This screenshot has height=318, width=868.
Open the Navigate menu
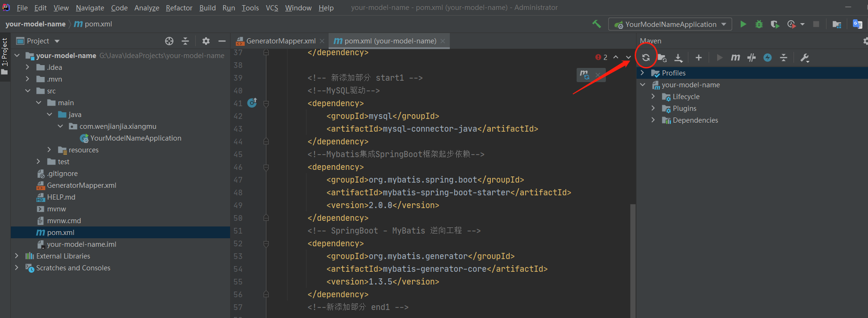[90, 8]
